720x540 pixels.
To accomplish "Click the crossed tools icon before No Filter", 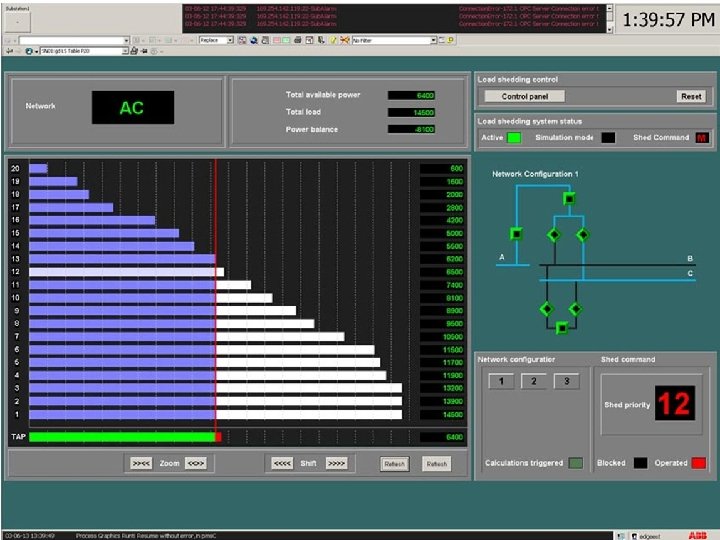I will coord(344,40).
